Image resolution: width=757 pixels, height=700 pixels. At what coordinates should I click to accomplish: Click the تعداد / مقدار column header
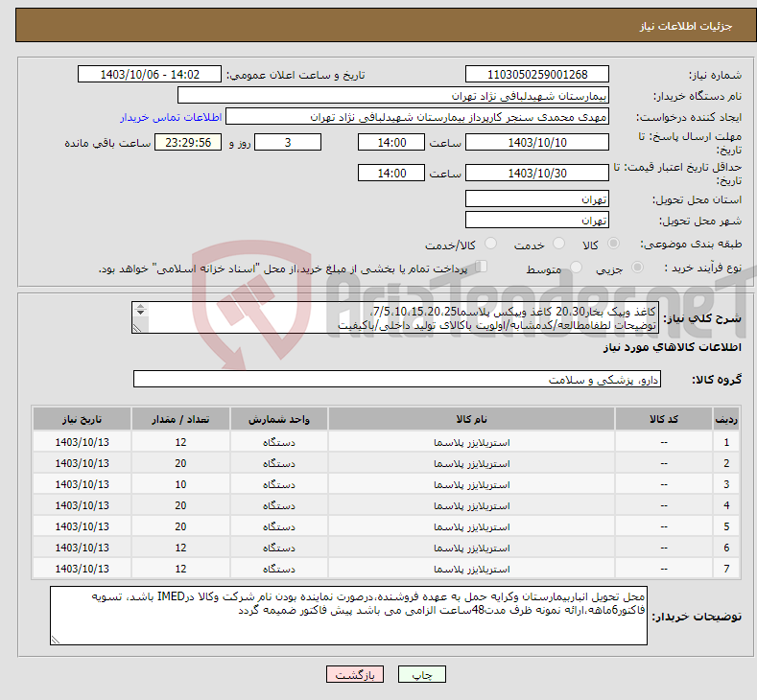pyautogui.click(x=180, y=419)
